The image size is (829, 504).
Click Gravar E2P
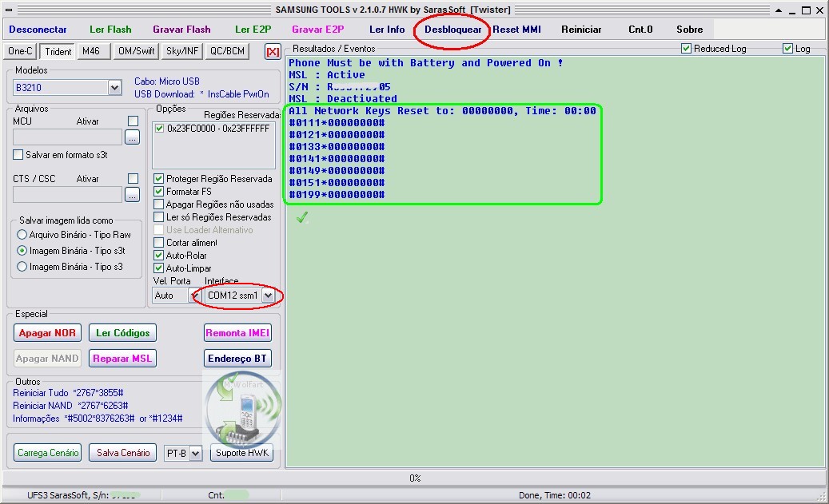point(317,30)
